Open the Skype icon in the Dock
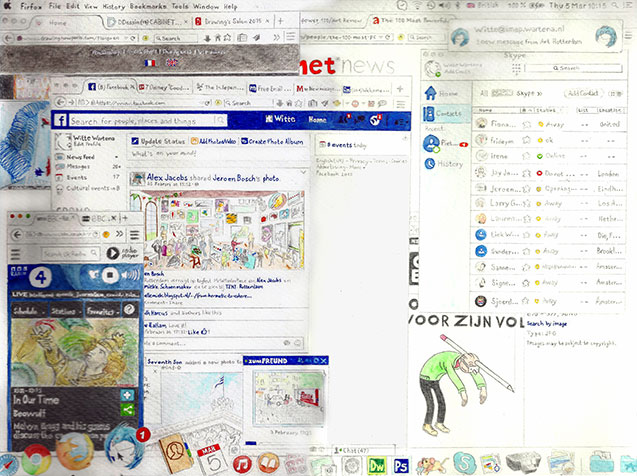This screenshot has width=637, height=476. tap(464, 463)
